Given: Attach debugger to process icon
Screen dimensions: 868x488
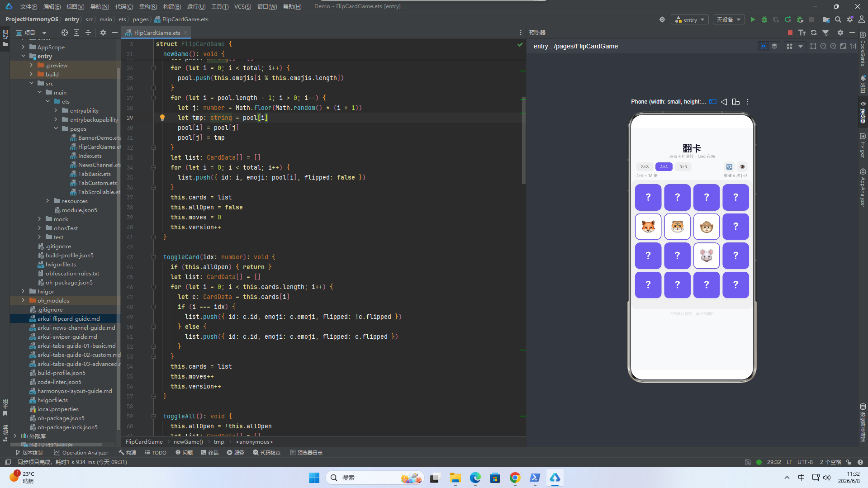Looking at the screenshot, I should pyautogui.click(x=800, y=20).
